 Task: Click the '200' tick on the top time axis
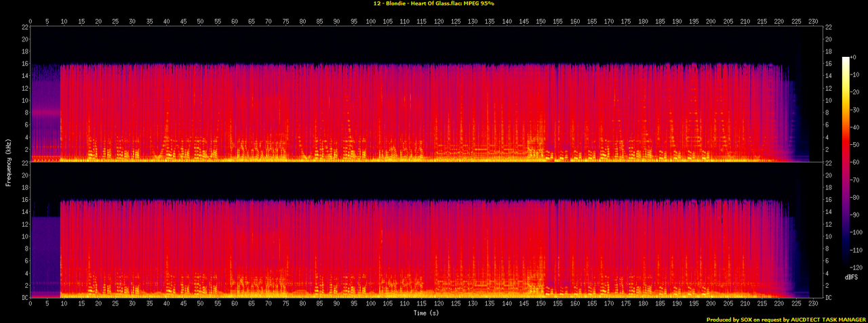click(711, 21)
